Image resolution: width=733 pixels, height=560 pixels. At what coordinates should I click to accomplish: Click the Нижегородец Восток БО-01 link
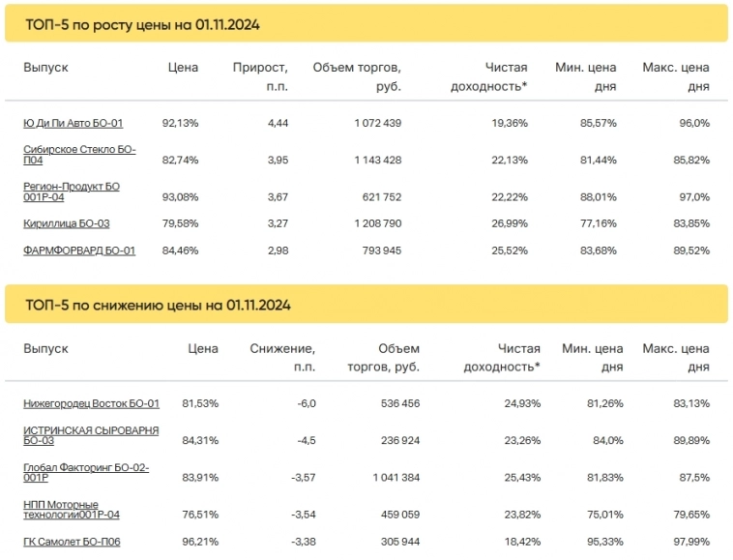point(91,403)
